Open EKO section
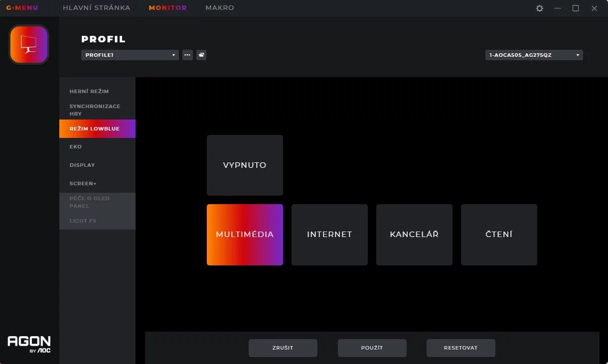Viewport: 608px width, 364px height. (97, 147)
